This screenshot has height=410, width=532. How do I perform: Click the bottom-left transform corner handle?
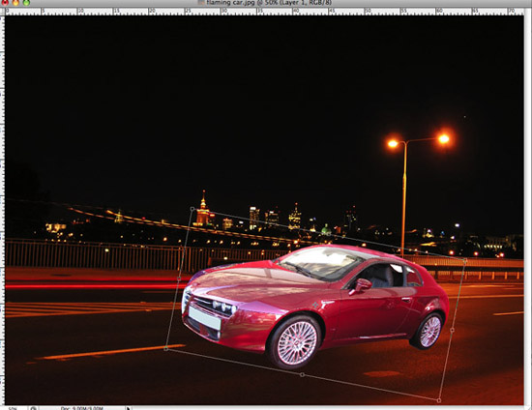pos(166,348)
